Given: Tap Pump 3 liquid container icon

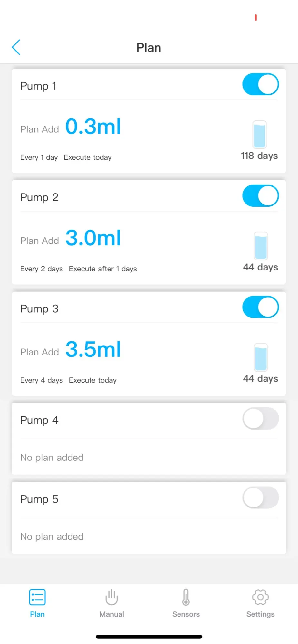Looking at the screenshot, I should coord(261,357).
